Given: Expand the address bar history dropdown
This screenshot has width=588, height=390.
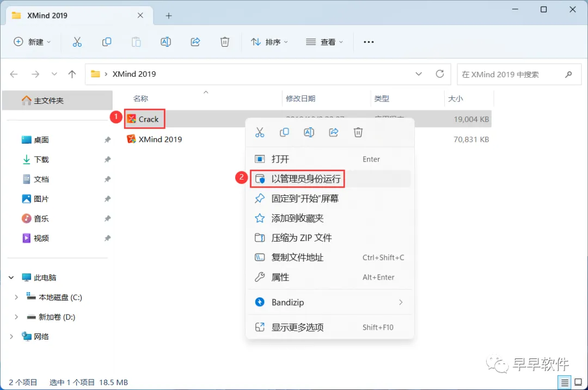Looking at the screenshot, I should click(x=419, y=74).
